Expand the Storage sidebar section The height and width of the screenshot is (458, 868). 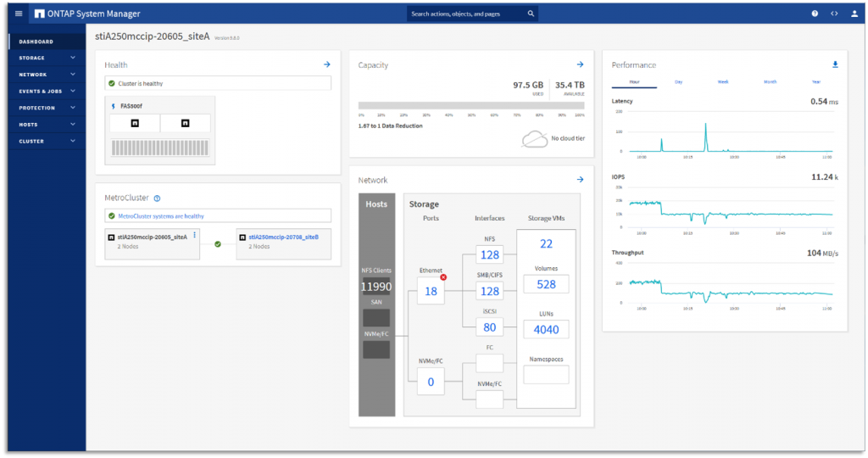[x=47, y=58]
